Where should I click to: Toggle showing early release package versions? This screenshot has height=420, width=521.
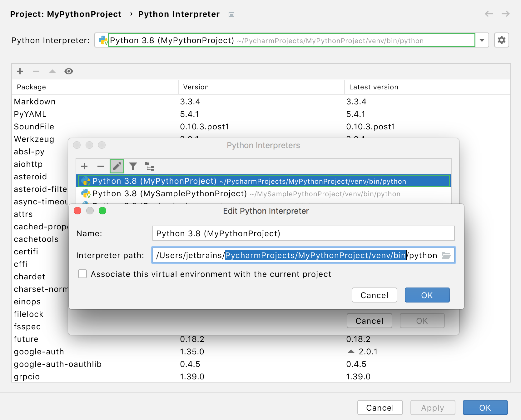69,71
